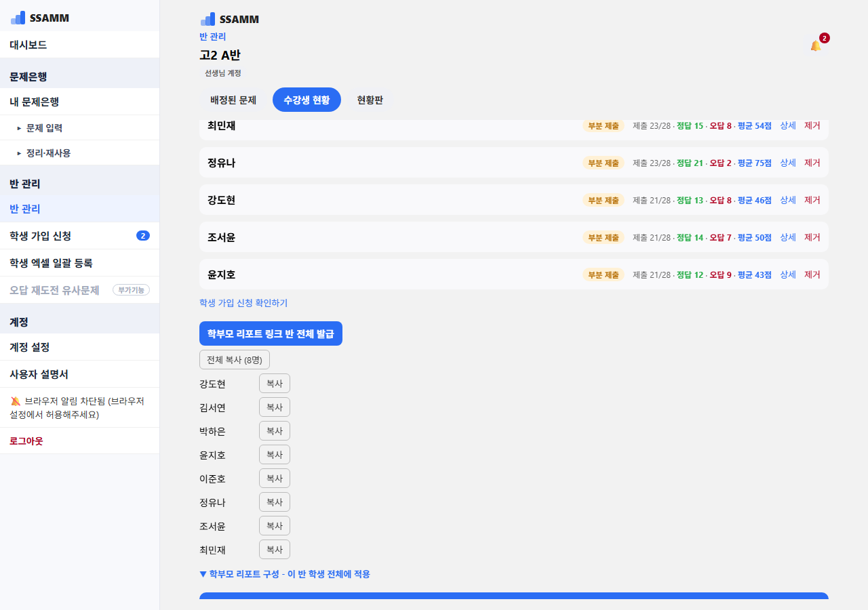
Task: Click 제거 for 강도현 row
Action: click(x=812, y=200)
